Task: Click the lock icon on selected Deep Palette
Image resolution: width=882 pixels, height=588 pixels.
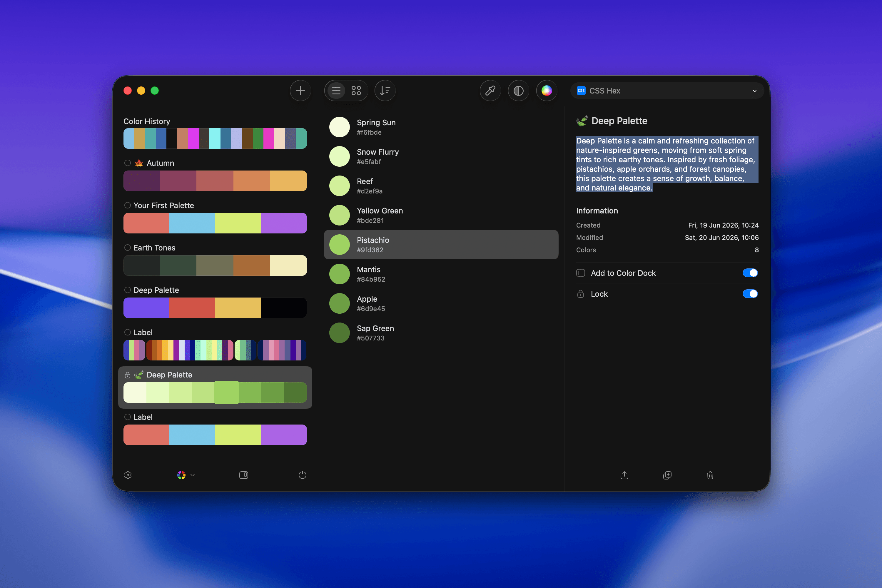Action: 128,375
